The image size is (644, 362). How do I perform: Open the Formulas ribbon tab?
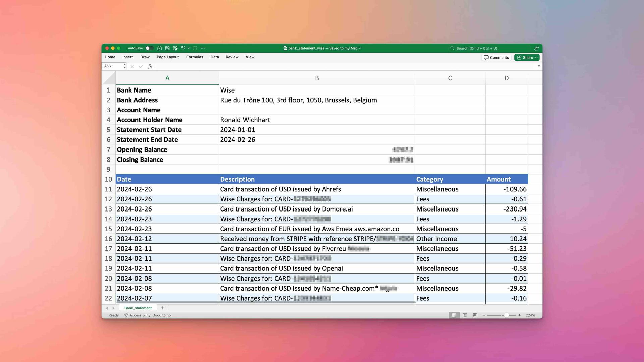click(x=195, y=57)
